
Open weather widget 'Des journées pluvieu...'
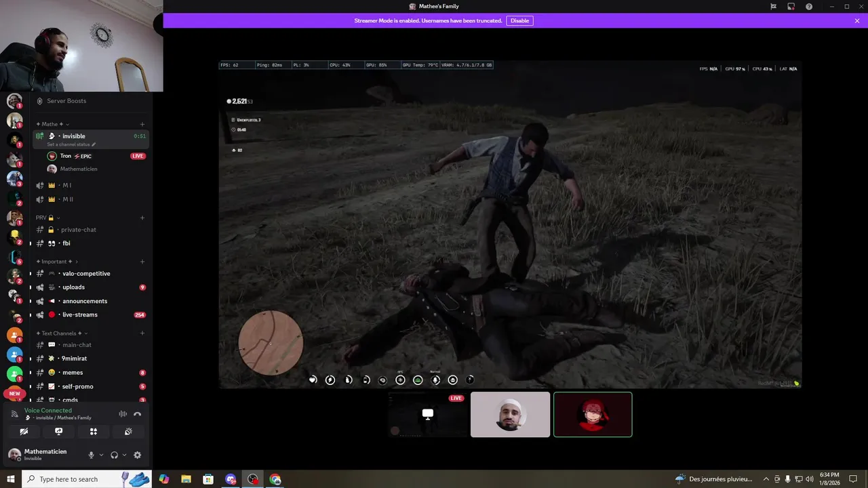714,479
